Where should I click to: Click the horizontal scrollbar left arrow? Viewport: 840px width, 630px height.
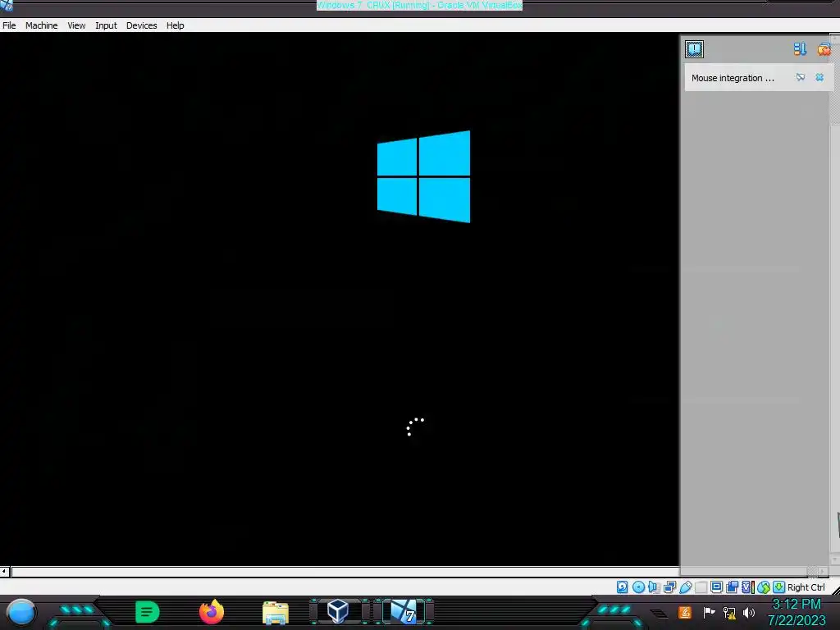point(4,572)
